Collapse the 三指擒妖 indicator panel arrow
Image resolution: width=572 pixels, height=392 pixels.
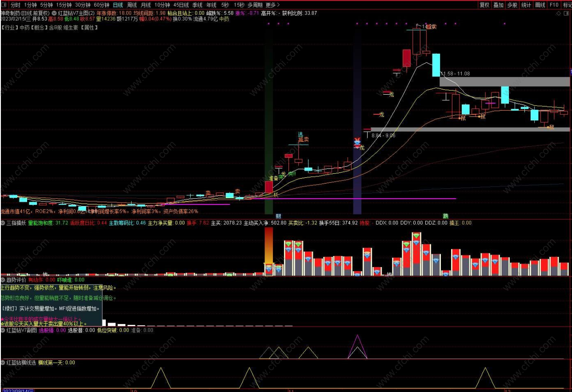point(3,223)
